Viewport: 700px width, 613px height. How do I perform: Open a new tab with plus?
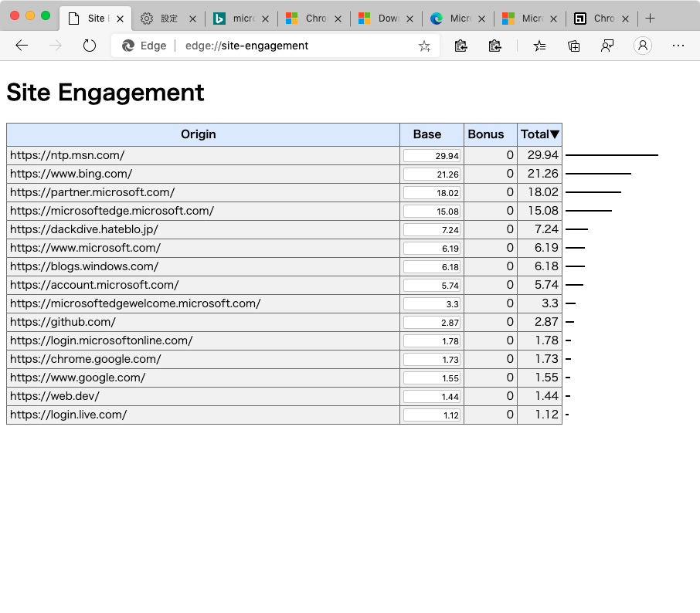[x=650, y=19]
